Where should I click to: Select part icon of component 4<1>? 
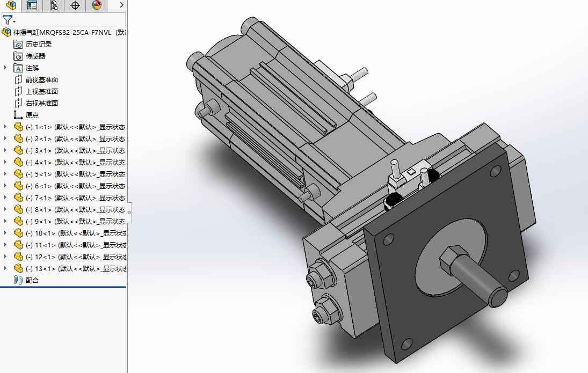tap(18, 162)
